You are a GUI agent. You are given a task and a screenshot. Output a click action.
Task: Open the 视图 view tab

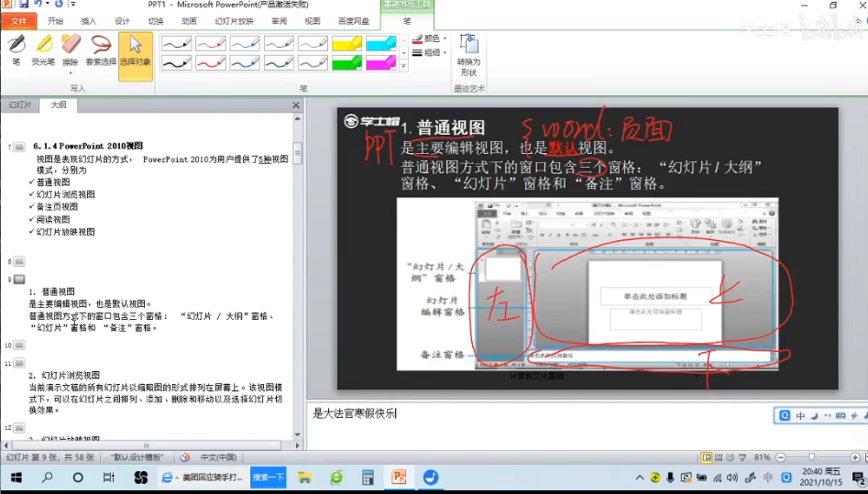(x=313, y=21)
